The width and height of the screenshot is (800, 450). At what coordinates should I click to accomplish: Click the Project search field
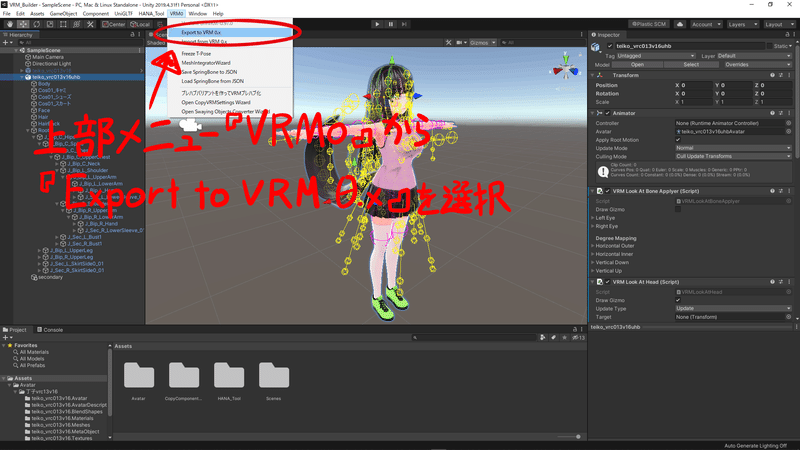473,338
